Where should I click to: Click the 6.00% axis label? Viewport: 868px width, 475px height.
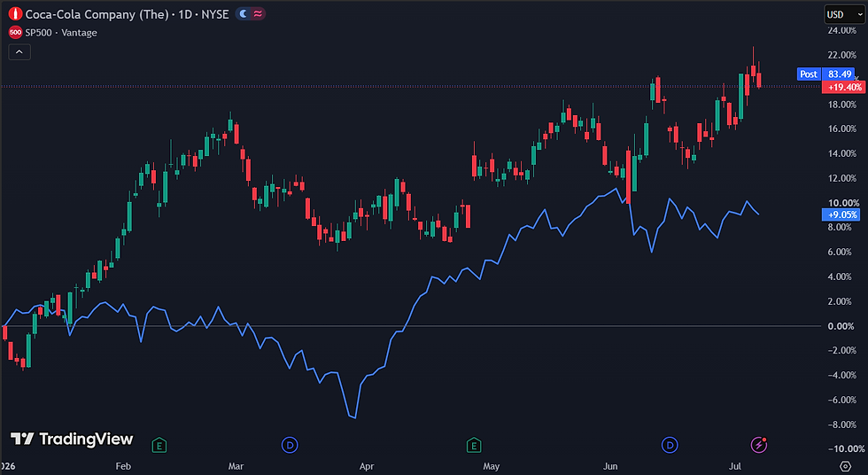pos(840,252)
